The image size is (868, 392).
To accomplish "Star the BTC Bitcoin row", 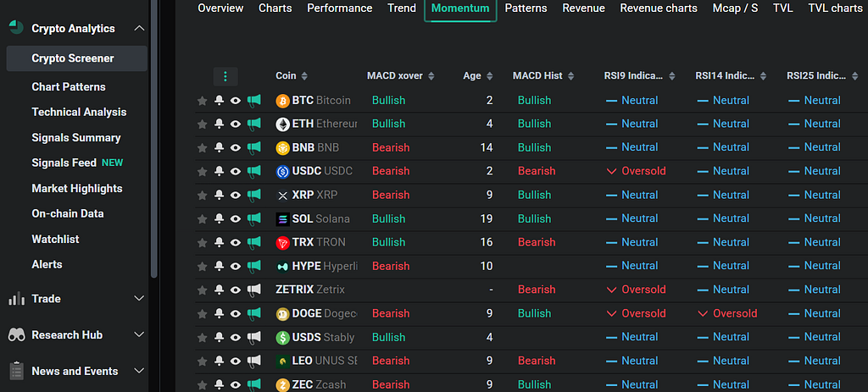I will coord(202,101).
